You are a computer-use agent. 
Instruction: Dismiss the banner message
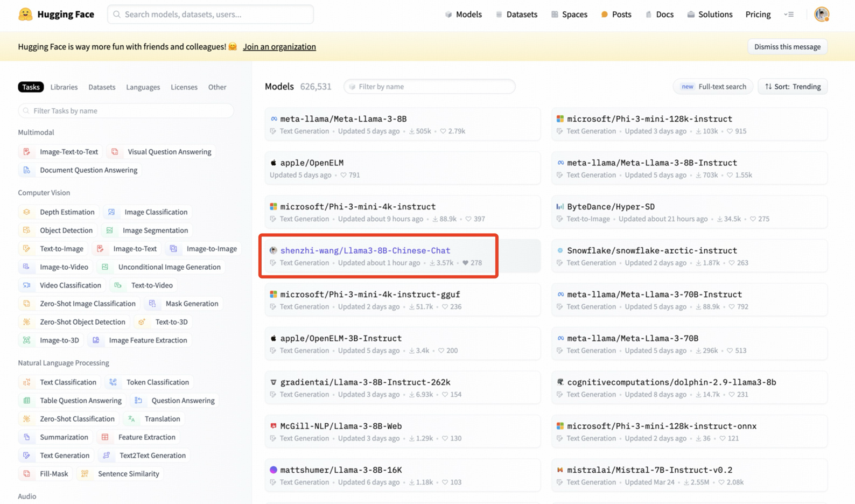(787, 47)
